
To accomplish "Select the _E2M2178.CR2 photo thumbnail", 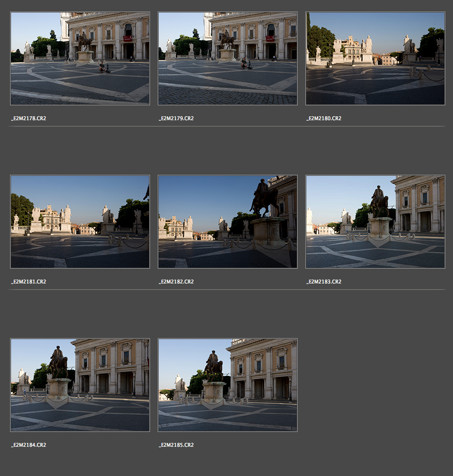I will [x=80, y=58].
